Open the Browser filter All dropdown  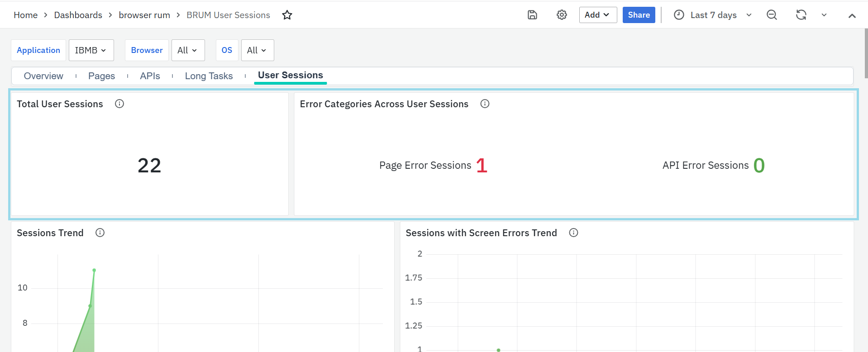tap(188, 50)
